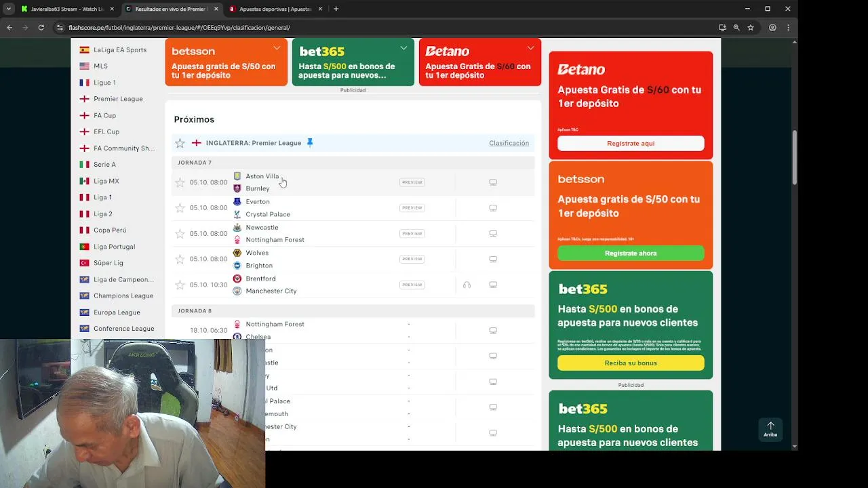Click PREVIEW for Aston Villa vs Burnley
This screenshot has height=488, width=868.
pos(412,182)
